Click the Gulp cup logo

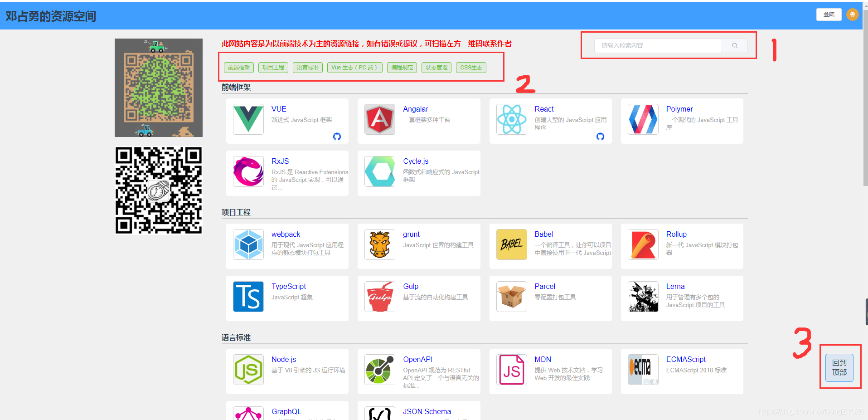[380, 297]
